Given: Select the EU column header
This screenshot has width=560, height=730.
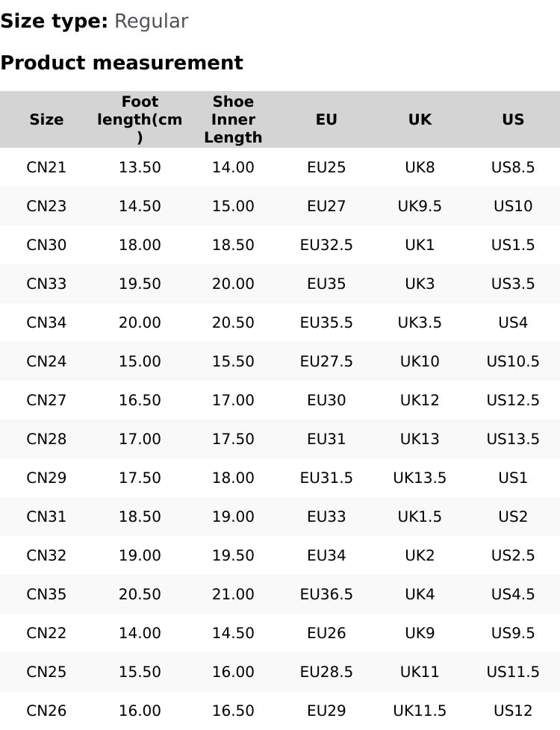Looking at the screenshot, I should click(x=326, y=119).
